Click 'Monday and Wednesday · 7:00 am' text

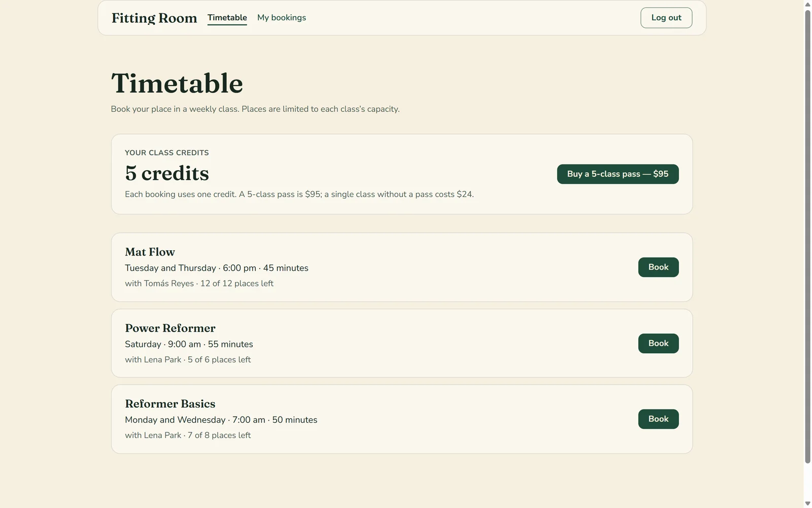point(195,420)
